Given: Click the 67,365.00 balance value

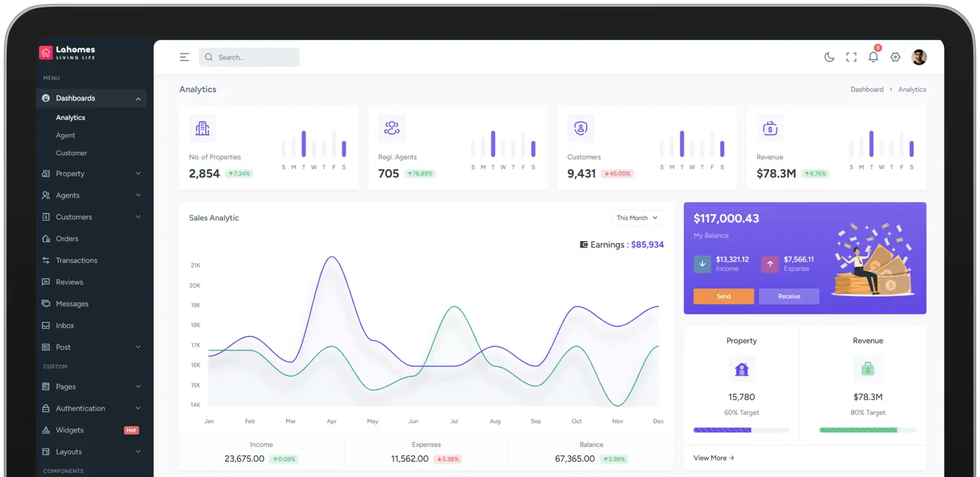Looking at the screenshot, I should point(575,459).
